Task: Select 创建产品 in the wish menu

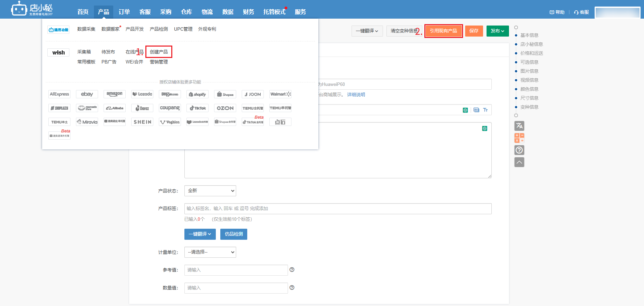Action: (159, 52)
